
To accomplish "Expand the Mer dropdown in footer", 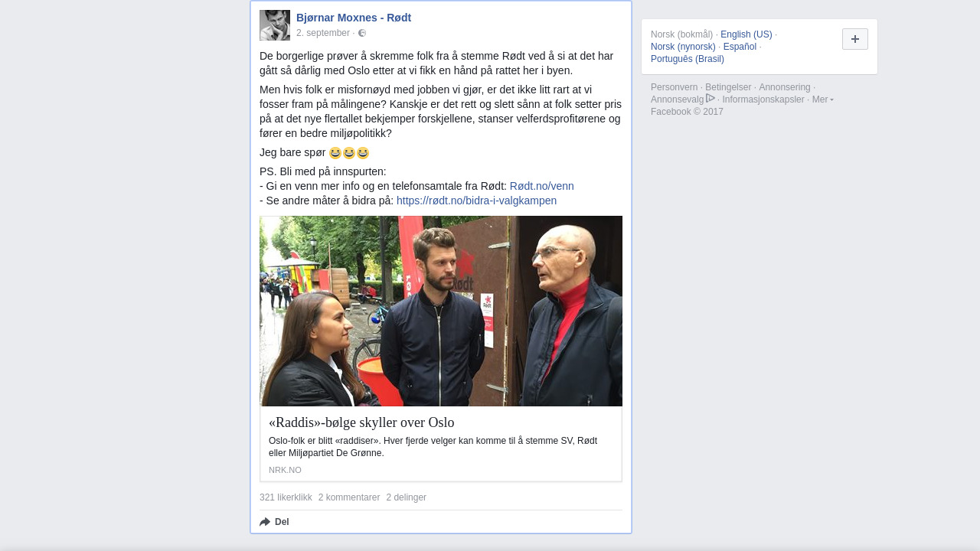I will pyautogui.click(x=822, y=99).
